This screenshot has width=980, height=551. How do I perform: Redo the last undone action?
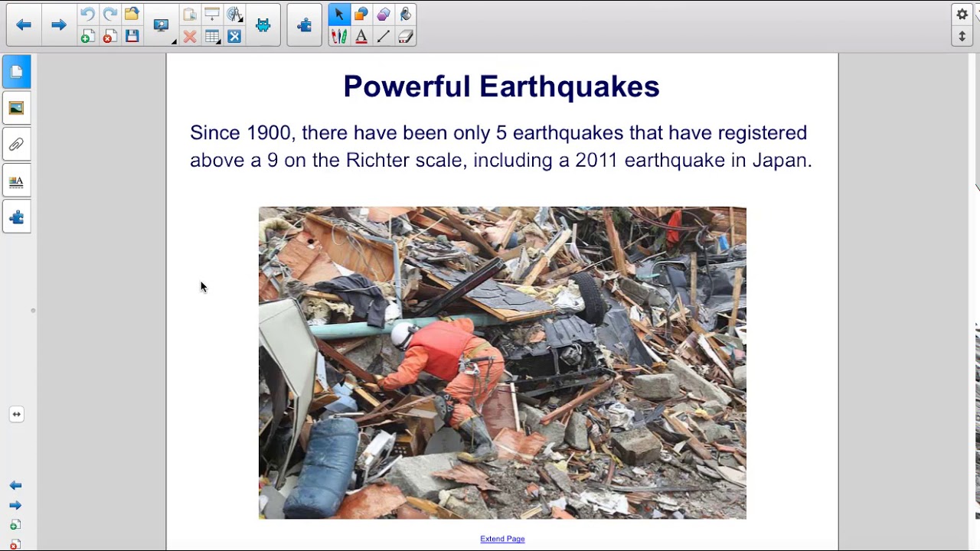(109, 15)
